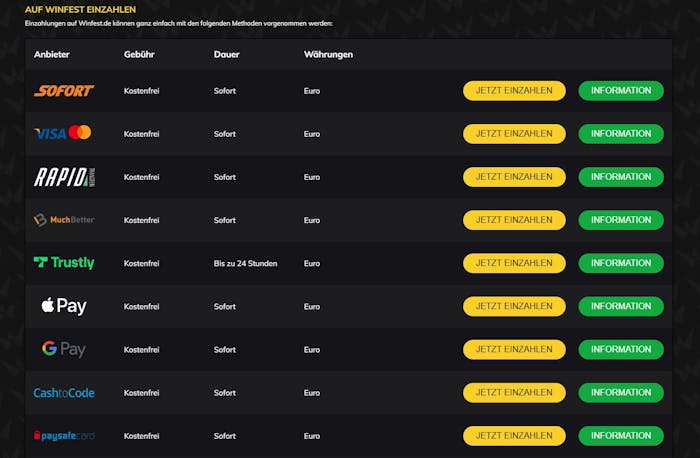700x458 pixels.
Task: Deposit now using Sofort
Action: pyautogui.click(x=514, y=91)
